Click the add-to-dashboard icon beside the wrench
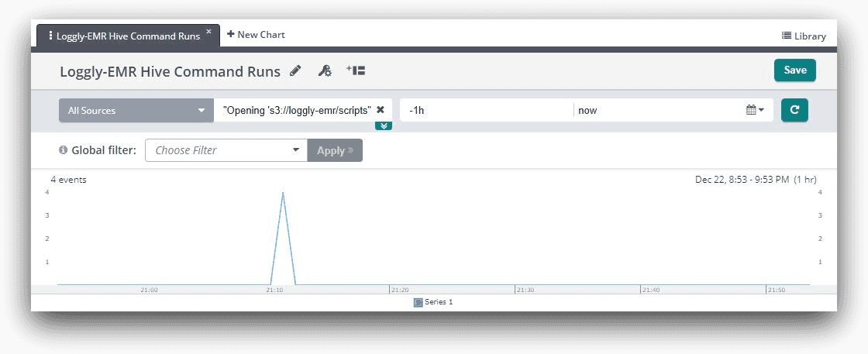Image resolution: width=868 pixels, height=354 pixels. pos(356,70)
